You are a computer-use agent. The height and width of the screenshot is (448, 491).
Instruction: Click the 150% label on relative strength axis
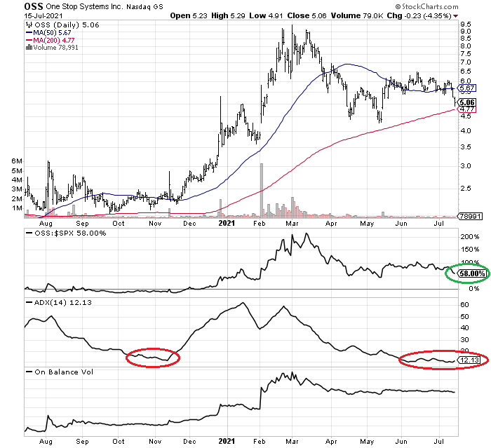470,250
